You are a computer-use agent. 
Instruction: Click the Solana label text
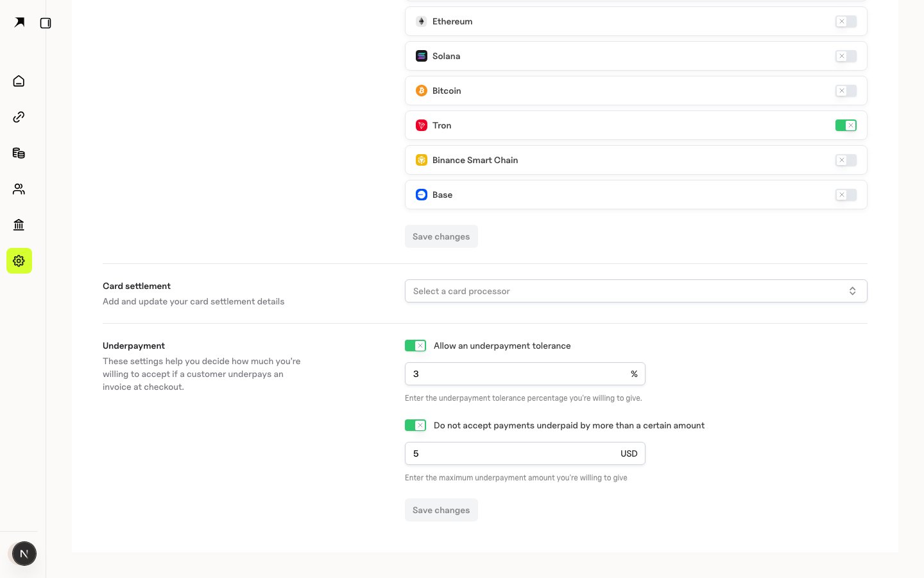446,56
